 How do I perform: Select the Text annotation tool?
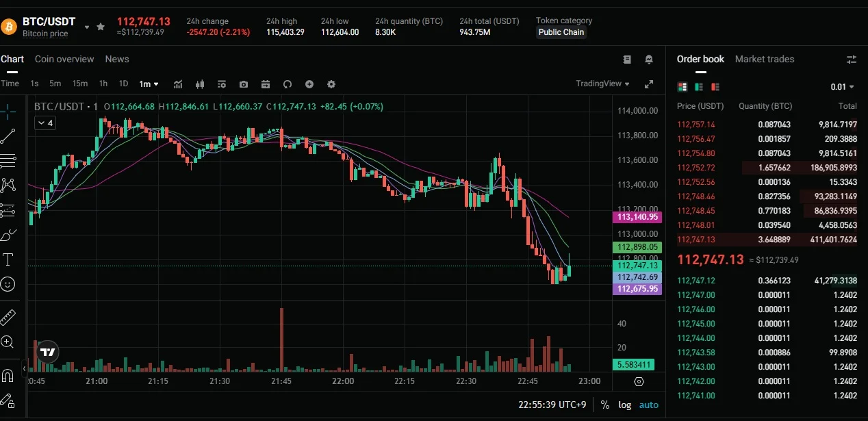[x=8, y=259]
